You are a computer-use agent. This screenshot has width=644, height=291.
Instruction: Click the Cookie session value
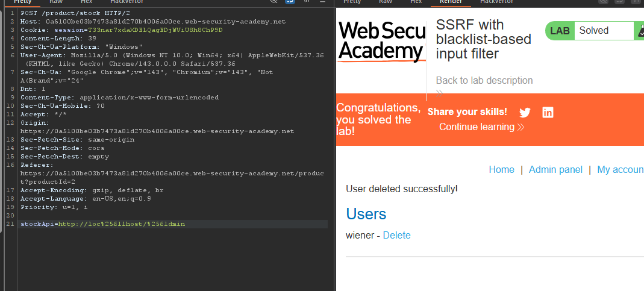(155, 30)
